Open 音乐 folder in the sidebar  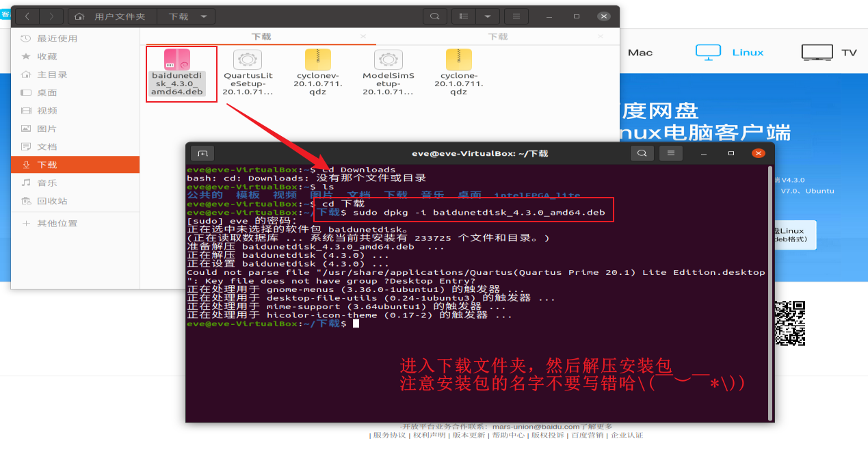(x=75, y=183)
